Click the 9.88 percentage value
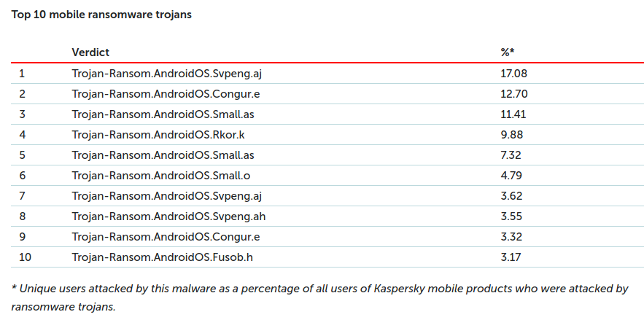The height and width of the screenshot is (320, 644). (x=512, y=135)
